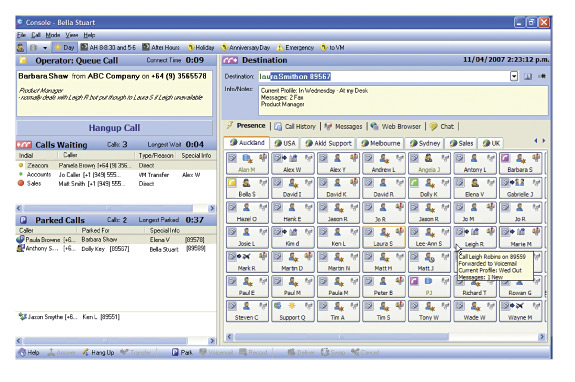Switch to the Web Browser tab
Image resolution: width=575 pixels, height=382 pixels.
[x=396, y=126]
